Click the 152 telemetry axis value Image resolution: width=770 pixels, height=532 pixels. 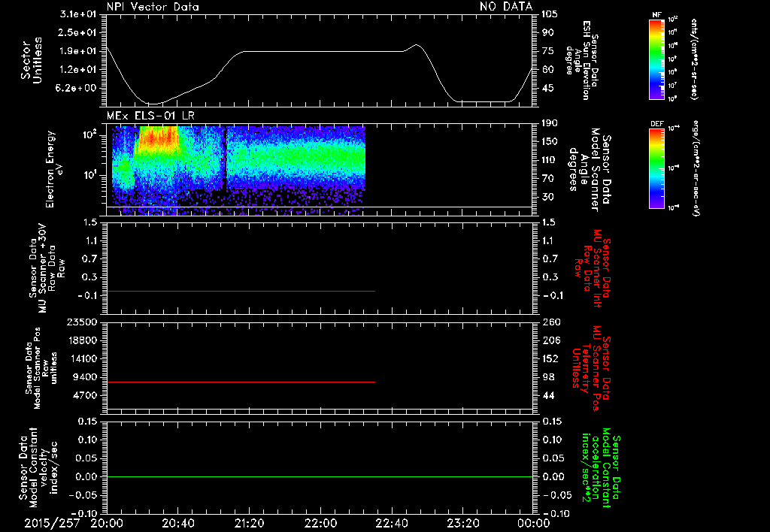pos(550,358)
